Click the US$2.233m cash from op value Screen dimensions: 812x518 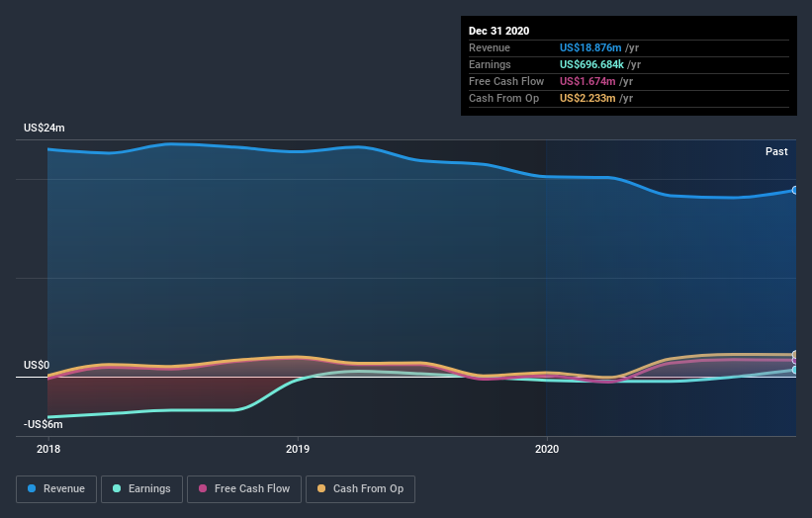587,98
